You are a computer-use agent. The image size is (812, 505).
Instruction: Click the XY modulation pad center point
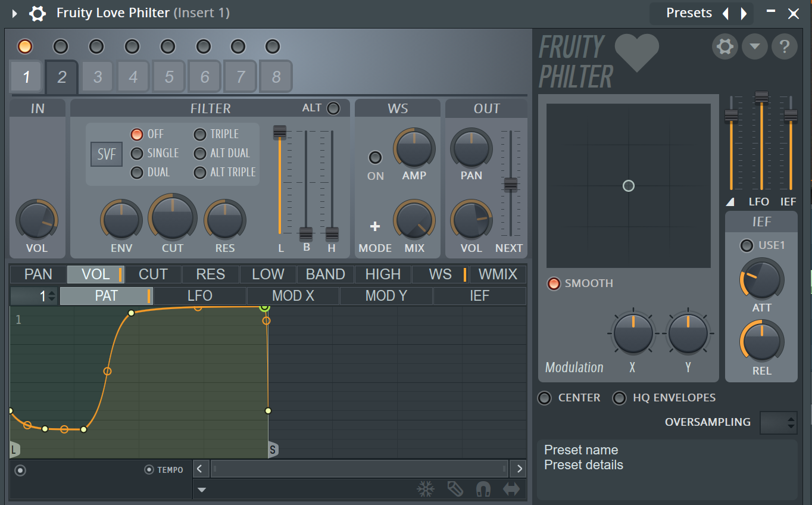[x=628, y=186]
